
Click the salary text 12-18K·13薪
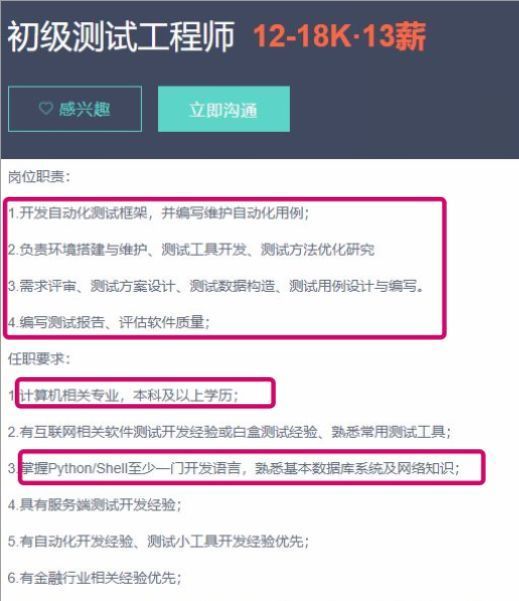click(x=340, y=36)
